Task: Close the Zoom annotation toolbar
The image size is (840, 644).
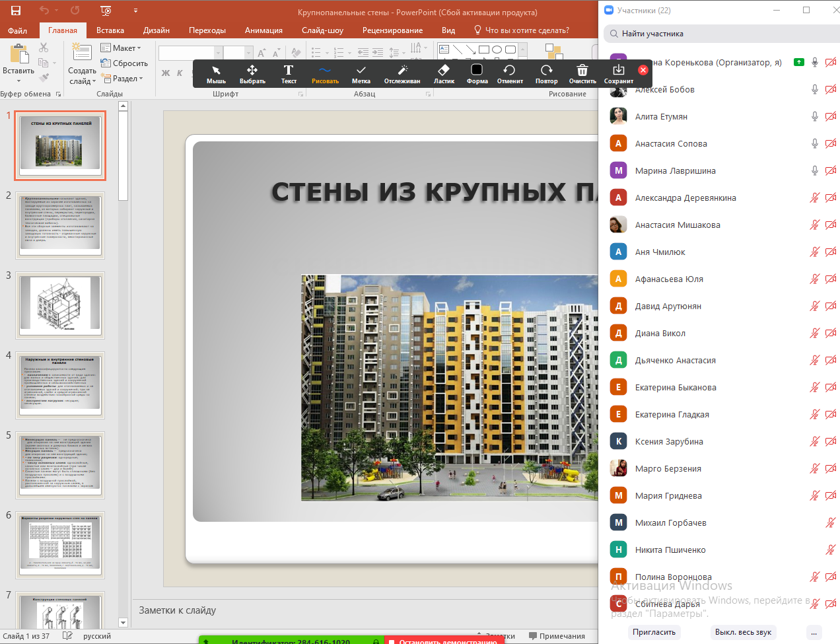Action: [x=643, y=69]
